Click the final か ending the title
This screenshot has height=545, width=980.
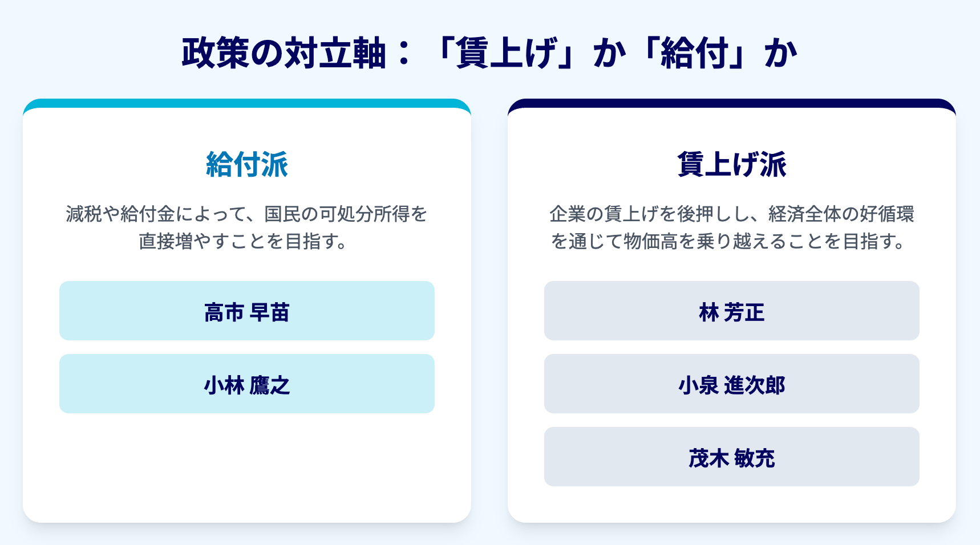pos(780,54)
